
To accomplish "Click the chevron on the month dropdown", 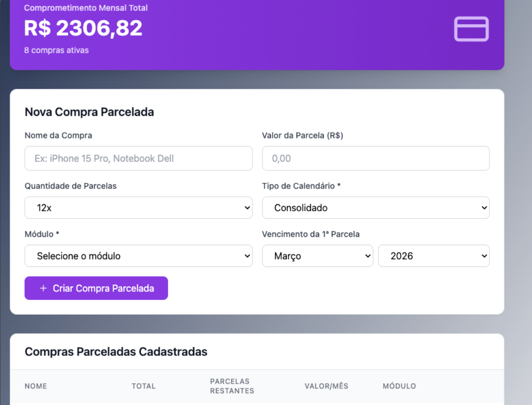I will pos(367,256).
